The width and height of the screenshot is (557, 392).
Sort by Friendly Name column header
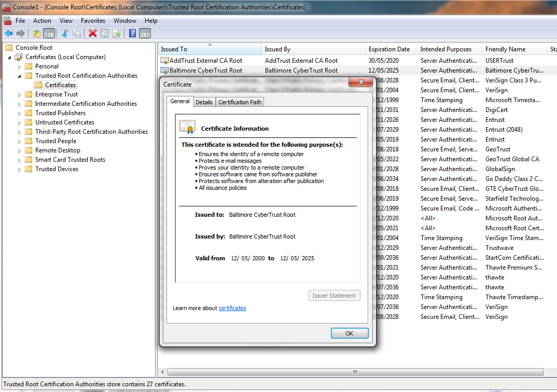tap(514, 49)
